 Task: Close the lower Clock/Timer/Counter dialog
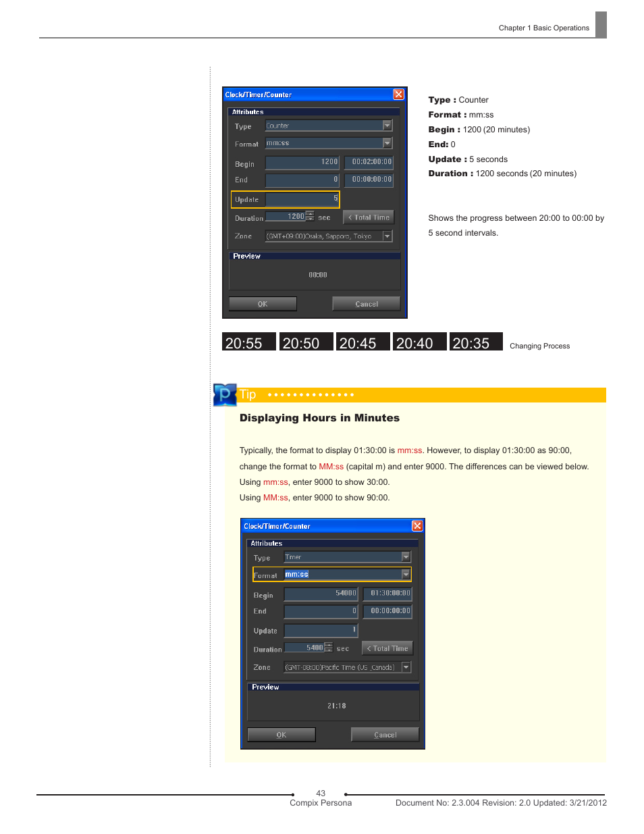pos(417,526)
